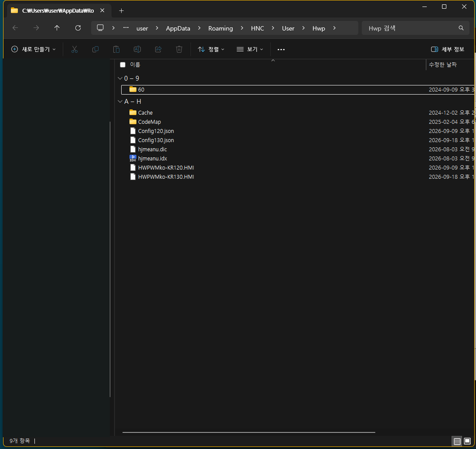Refresh the Hwp folder view

pos(78,28)
